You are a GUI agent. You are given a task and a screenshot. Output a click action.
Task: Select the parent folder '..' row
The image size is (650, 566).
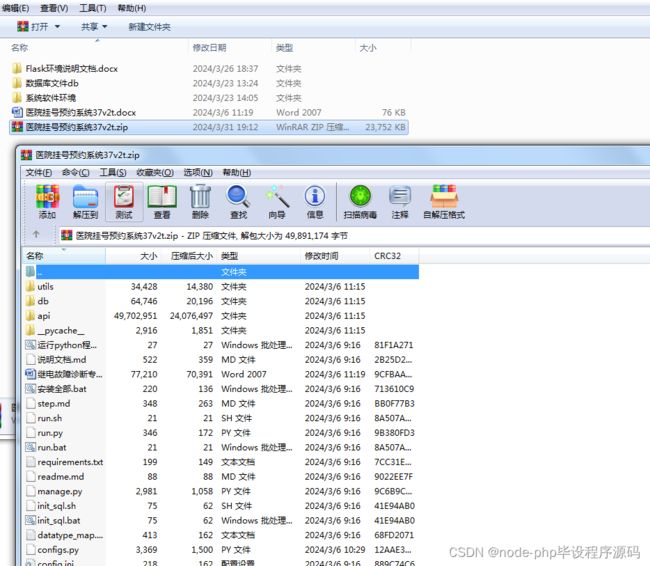221,272
